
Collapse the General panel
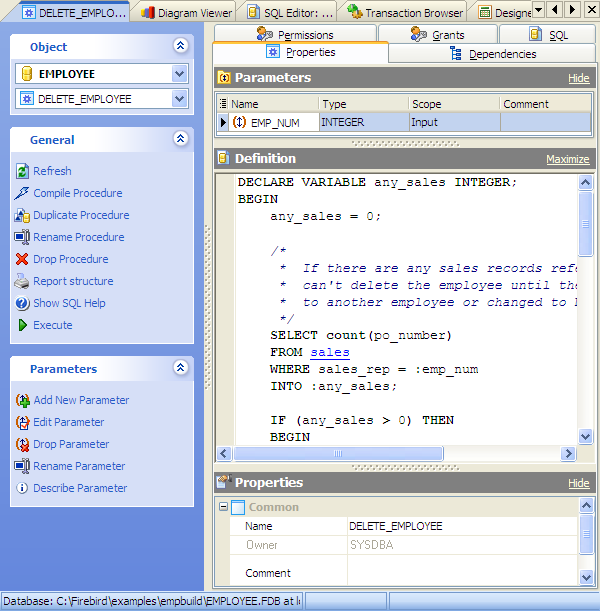pos(180,139)
